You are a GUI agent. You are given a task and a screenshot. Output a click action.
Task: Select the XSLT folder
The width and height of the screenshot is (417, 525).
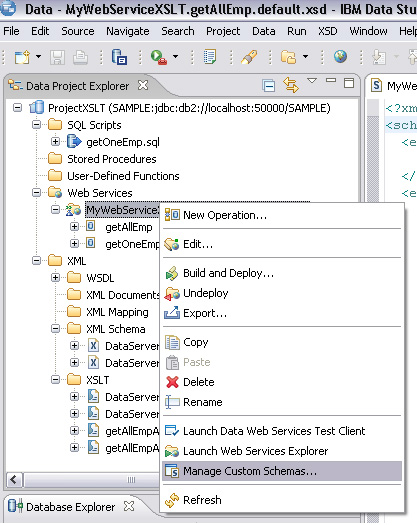(97, 380)
